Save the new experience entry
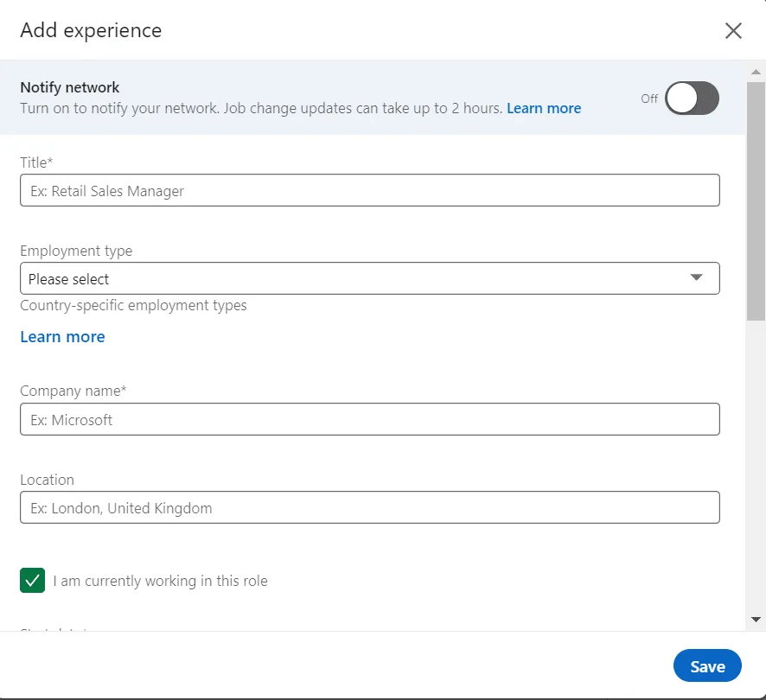 [x=707, y=666]
